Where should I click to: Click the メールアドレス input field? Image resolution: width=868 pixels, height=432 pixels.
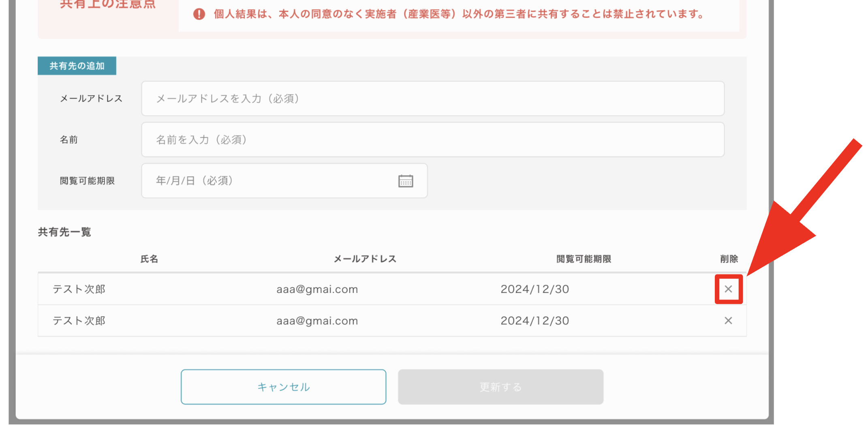(433, 98)
